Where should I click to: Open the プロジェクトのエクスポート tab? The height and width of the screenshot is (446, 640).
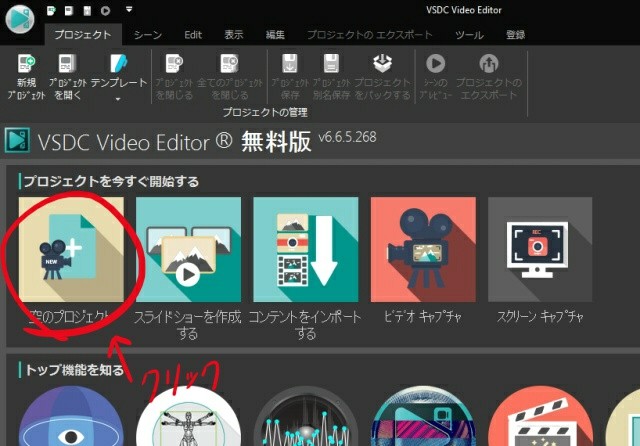click(369, 35)
